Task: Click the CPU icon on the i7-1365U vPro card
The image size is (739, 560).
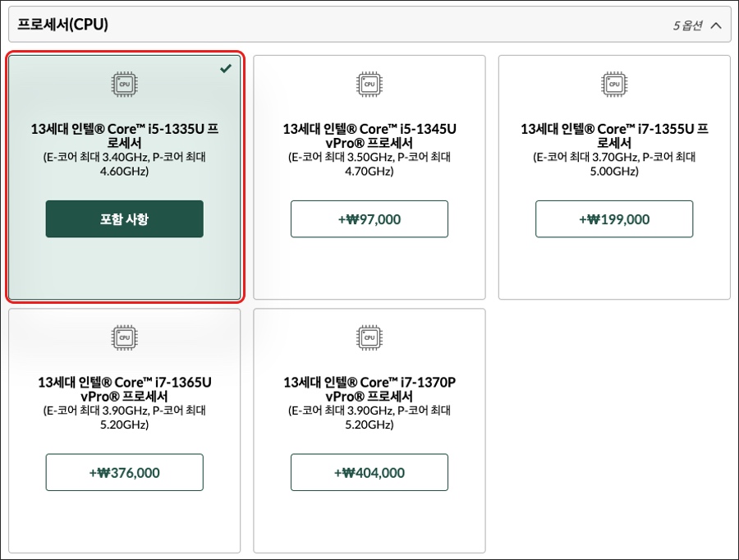Action: [125, 337]
